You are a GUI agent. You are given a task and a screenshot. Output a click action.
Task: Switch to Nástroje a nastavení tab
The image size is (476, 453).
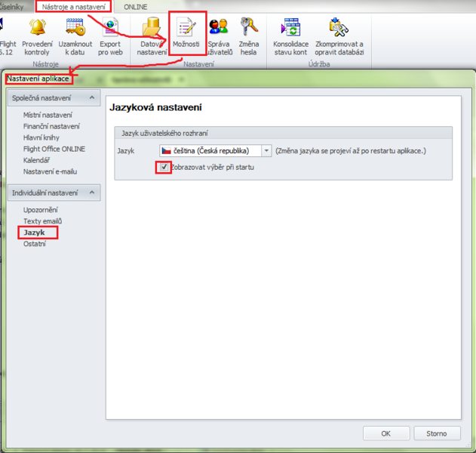pos(74,6)
